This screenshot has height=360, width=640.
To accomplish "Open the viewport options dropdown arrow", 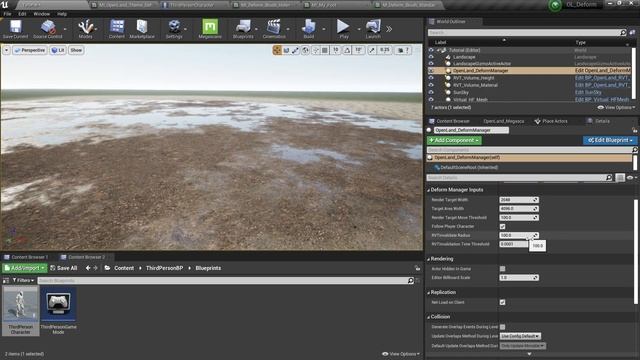I will click(7, 50).
